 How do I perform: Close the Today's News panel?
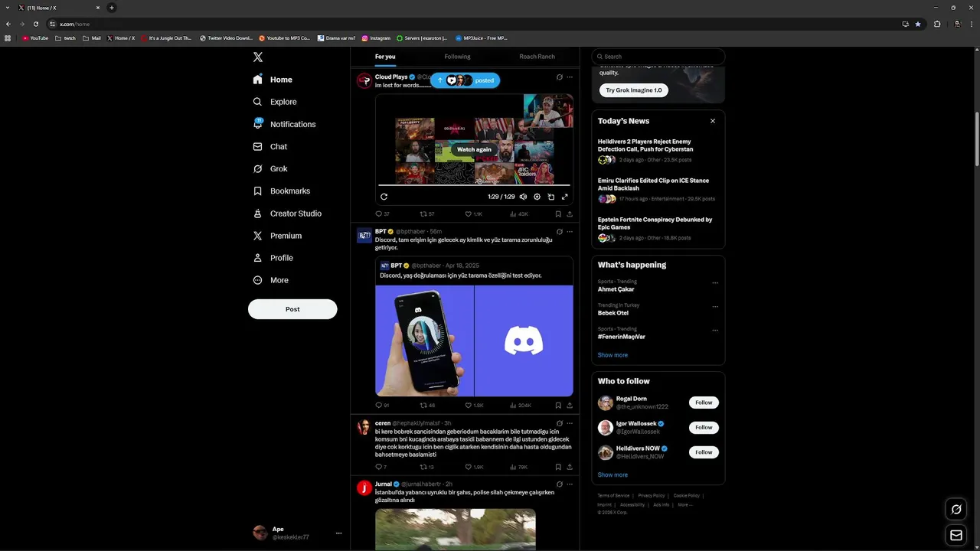pos(713,121)
